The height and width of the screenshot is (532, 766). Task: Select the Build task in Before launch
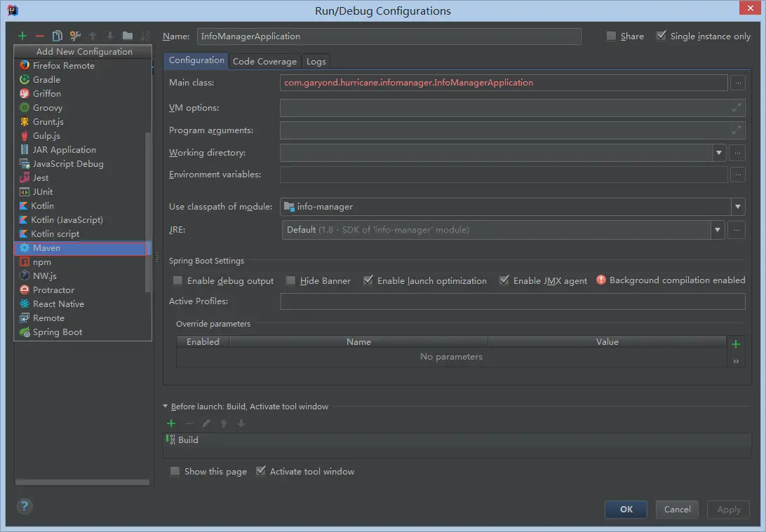pos(457,439)
